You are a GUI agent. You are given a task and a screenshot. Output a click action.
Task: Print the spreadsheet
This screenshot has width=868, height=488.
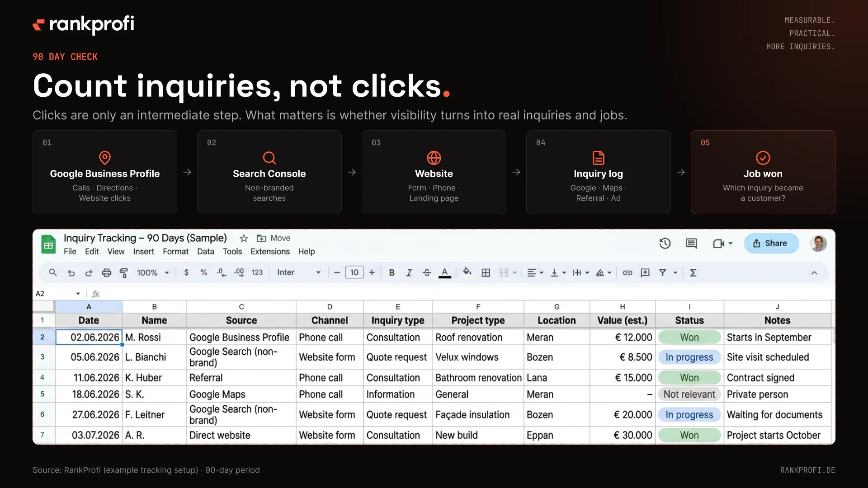(106, 272)
